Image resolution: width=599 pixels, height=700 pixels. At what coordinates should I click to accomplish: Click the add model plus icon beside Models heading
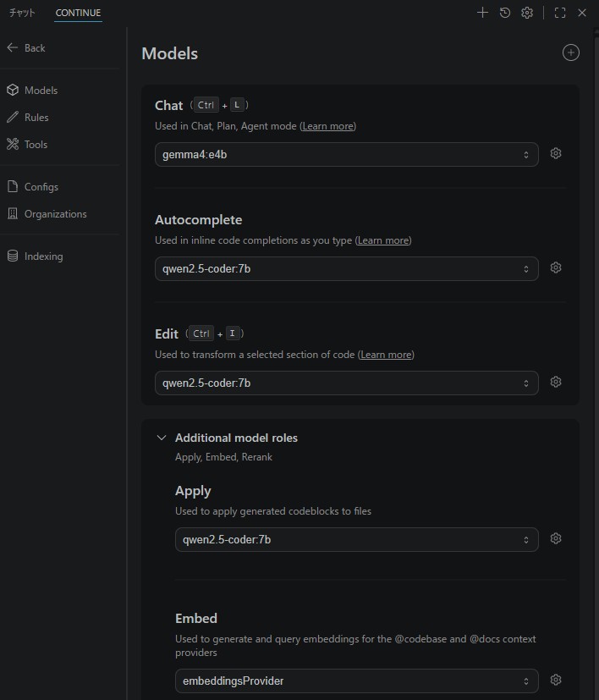pyautogui.click(x=571, y=52)
